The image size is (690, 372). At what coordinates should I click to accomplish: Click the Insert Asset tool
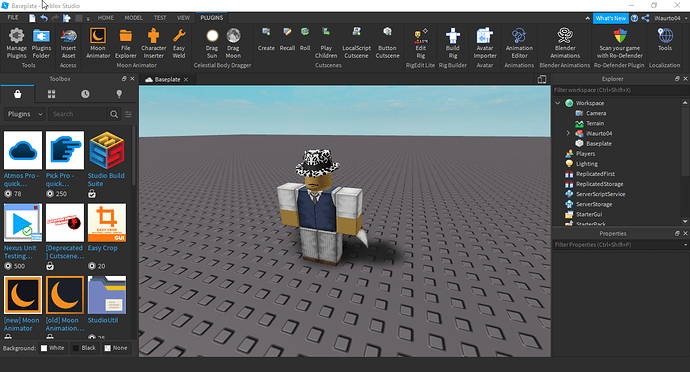[x=68, y=43]
